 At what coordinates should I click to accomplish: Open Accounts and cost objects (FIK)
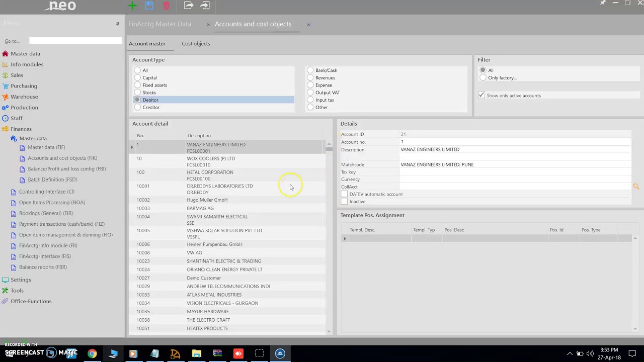62,158
